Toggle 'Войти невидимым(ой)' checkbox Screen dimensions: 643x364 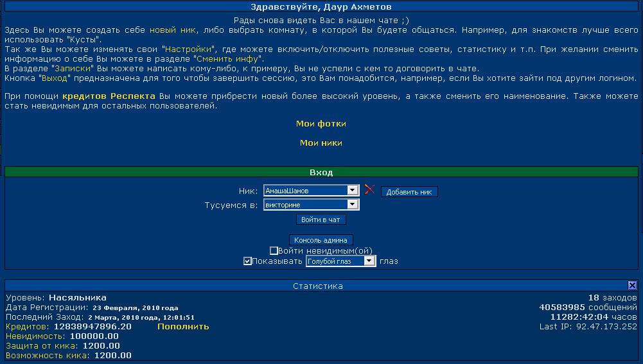274,250
